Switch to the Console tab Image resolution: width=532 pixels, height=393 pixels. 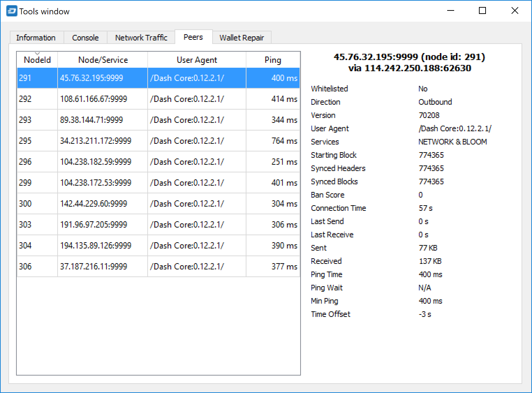85,38
